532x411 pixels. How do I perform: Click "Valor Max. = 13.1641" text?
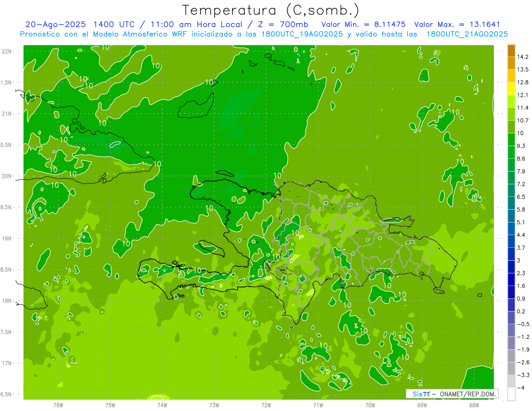pyautogui.click(x=457, y=24)
